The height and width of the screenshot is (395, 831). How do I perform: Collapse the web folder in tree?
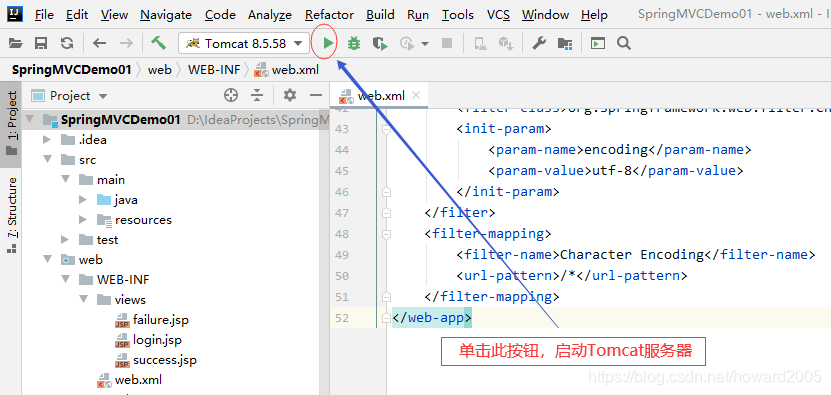pos(48,260)
